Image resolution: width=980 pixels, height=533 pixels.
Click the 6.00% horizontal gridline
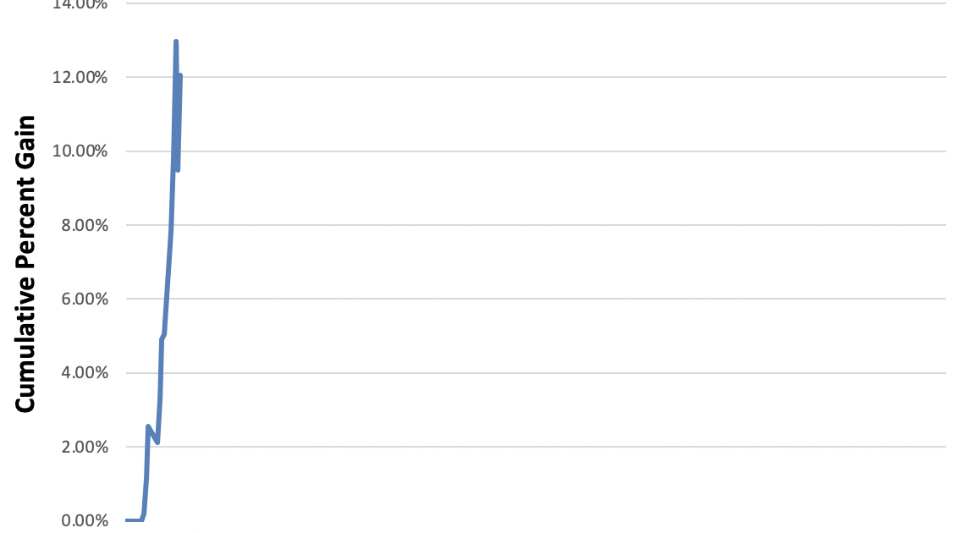click(559, 299)
